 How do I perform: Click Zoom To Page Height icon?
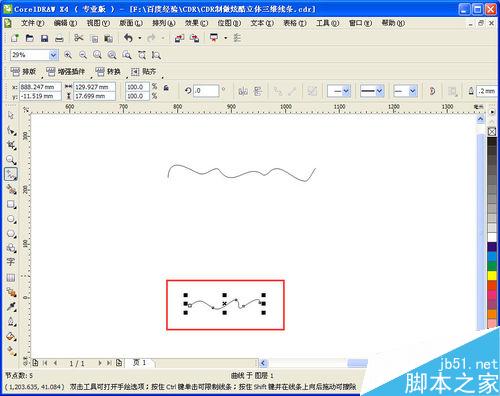tap(156, 55)
